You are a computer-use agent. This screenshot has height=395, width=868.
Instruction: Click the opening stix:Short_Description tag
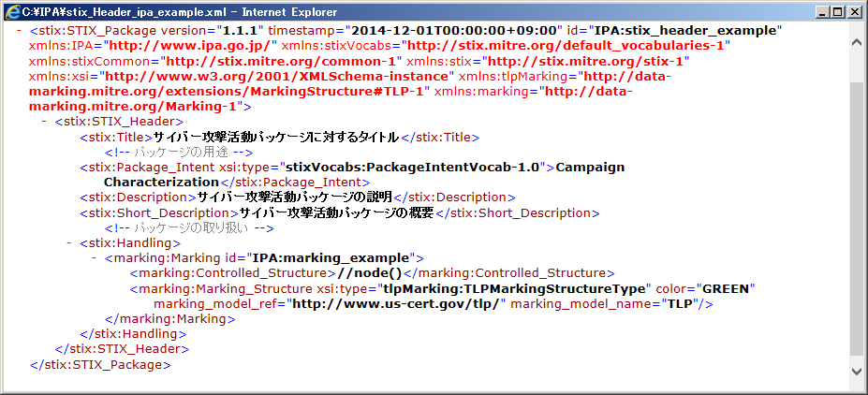159,213
